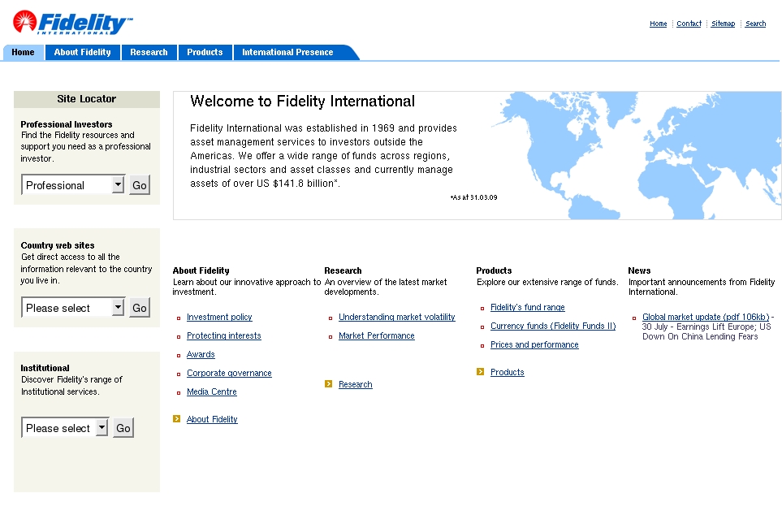
Task: Open the Protecting interests link
Action: tap(224, 335)
